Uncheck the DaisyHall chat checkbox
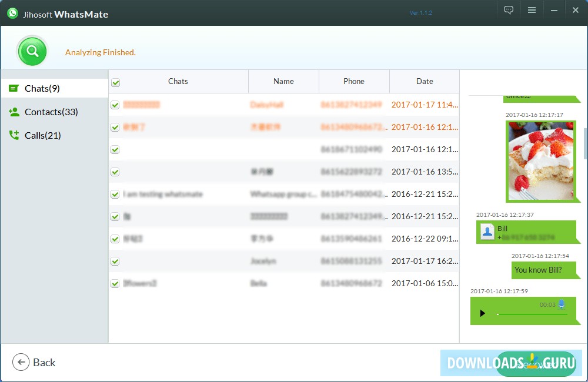 115,105
